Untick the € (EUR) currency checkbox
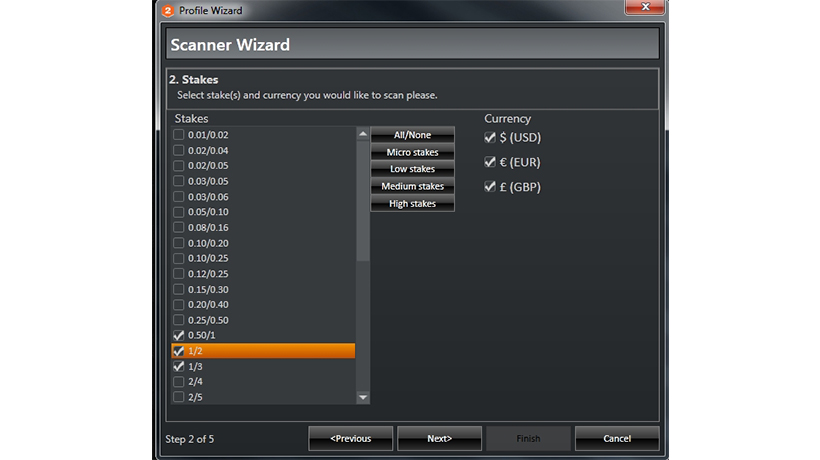820x460 pixels. tap(490, 162)
